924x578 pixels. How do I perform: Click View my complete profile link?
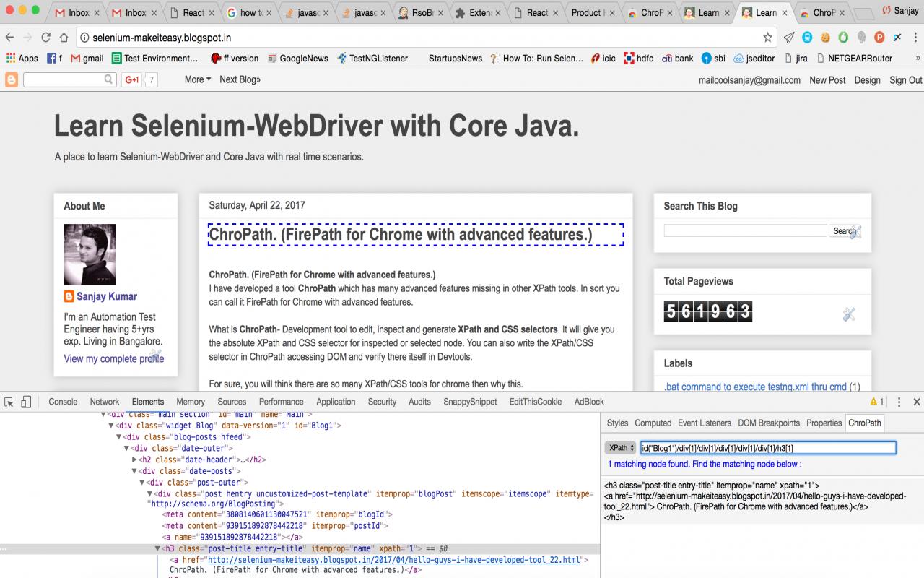(114, 358)
